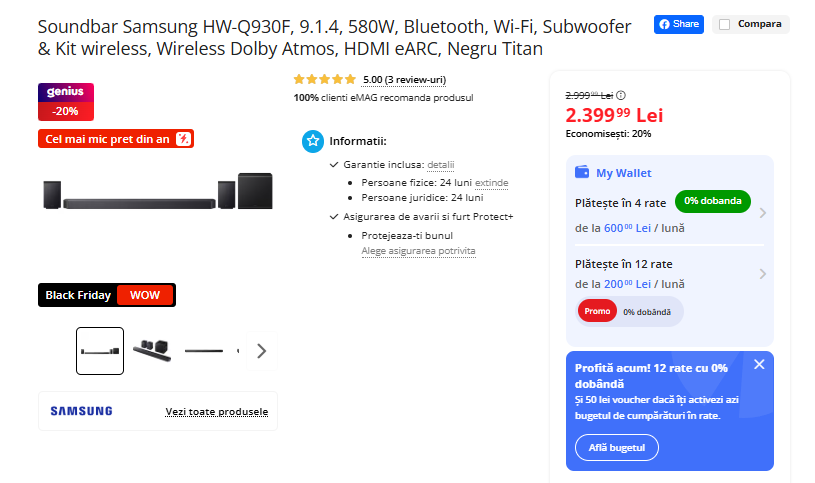
Task: Click the price info icon beside old price
Action: [622, 95]
